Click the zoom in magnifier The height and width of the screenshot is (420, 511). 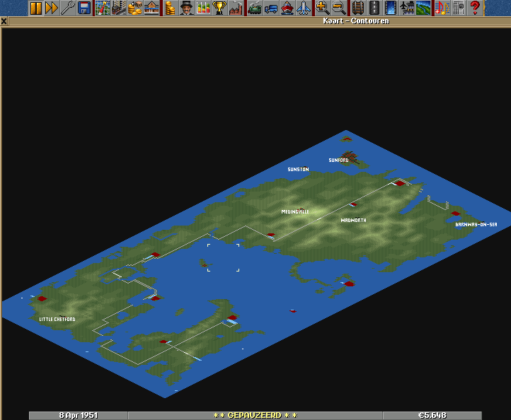(x=322, y=8)
